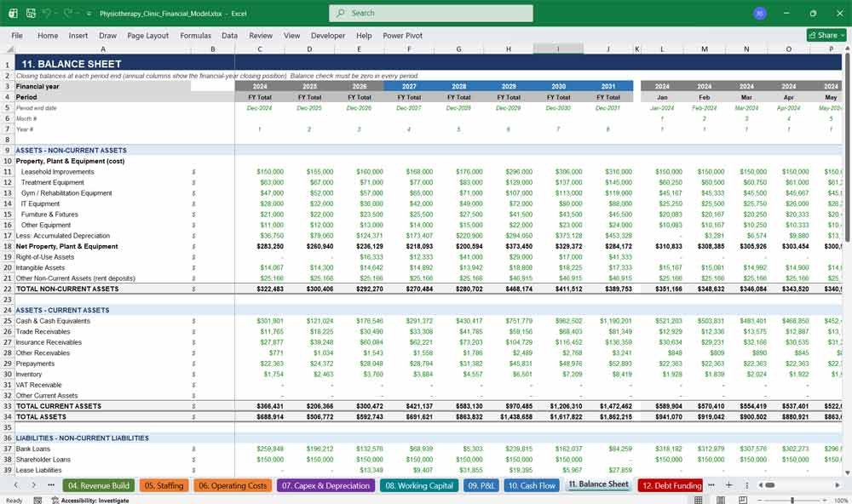
Task: Click horizontal scrollbar right arrow
Action: pos(838,485)
